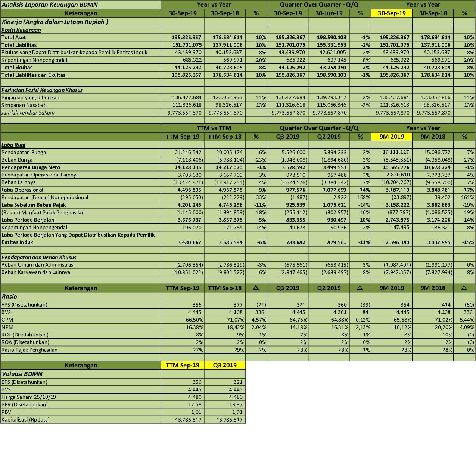Image resolution: width=476 pixels, height=454 pixels.
Task: Select the 'Rasio Pajak Penghasilan' label
Action: pyautogui.click(x=29, y=350)
